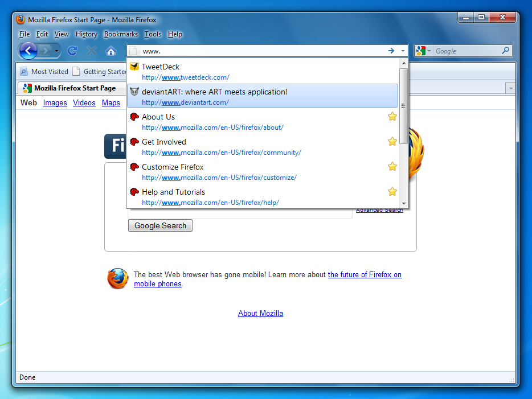
Task: Open the Tools menu
Action: pos(153,34)
